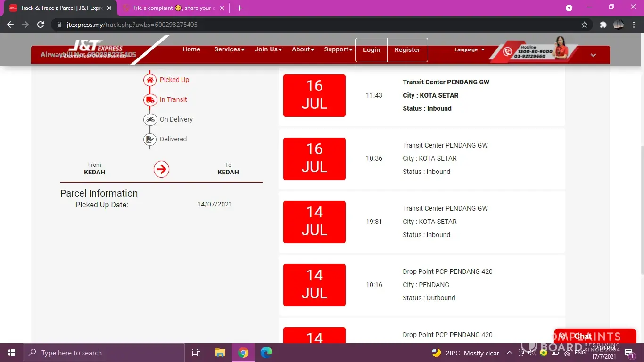The height and width of the screenshot is (362, 644).
Task: Click the On Delivery motorbike icon
Action: (x=150, y=119)
